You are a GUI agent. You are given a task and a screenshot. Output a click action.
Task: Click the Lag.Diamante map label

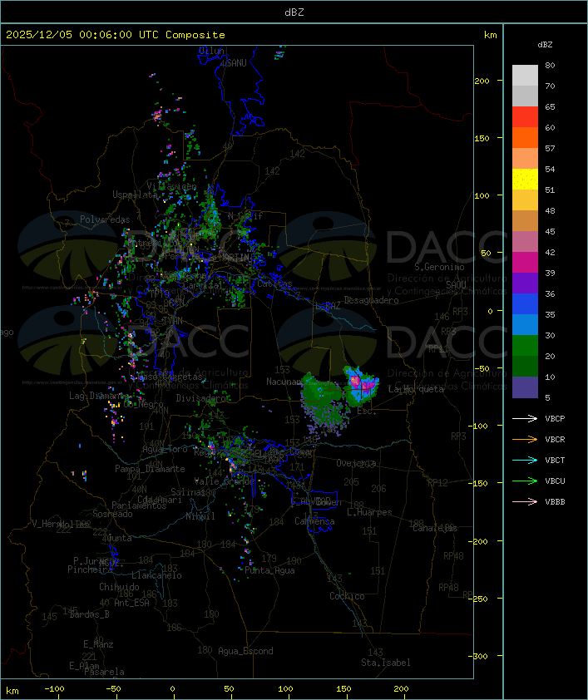99,396
